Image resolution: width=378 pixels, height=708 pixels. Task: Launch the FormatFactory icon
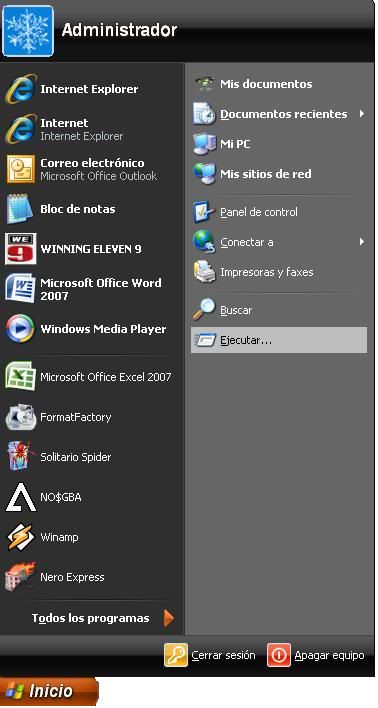(21, 416)
